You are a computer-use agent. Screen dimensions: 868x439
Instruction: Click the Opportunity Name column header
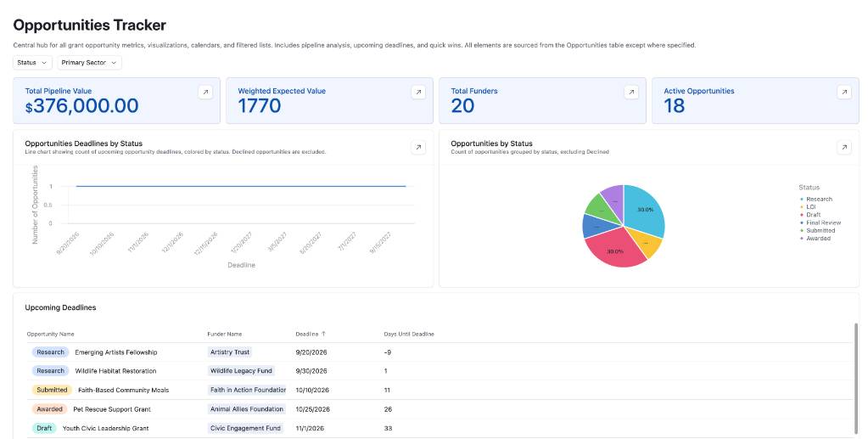click(x=50, y=335)
